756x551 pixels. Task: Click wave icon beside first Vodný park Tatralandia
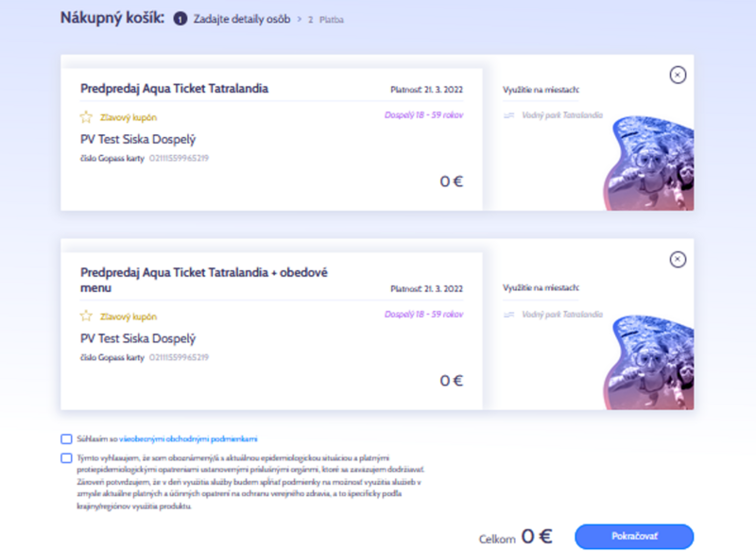(x=508, y=115)
